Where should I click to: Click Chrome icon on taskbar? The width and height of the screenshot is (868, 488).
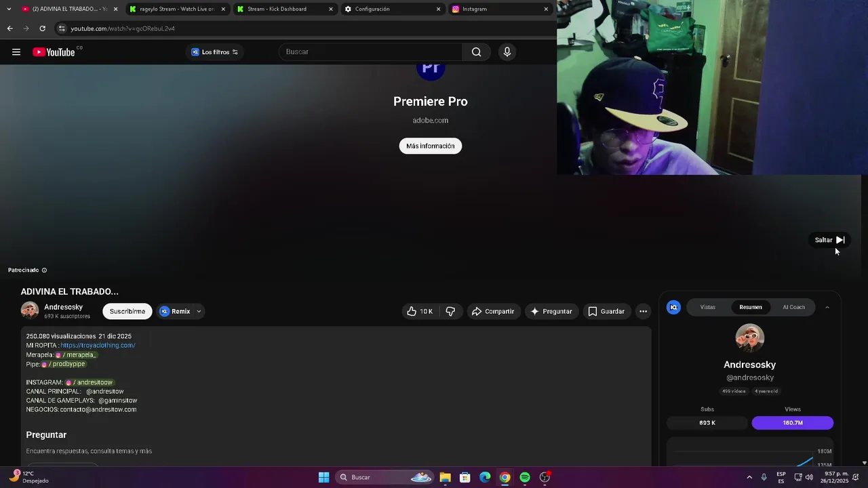point(505,477)
